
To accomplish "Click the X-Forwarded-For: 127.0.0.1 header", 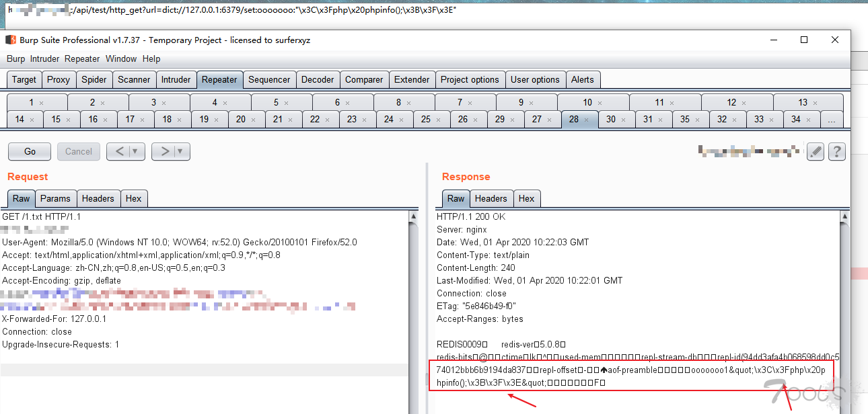I will [55, 319].
